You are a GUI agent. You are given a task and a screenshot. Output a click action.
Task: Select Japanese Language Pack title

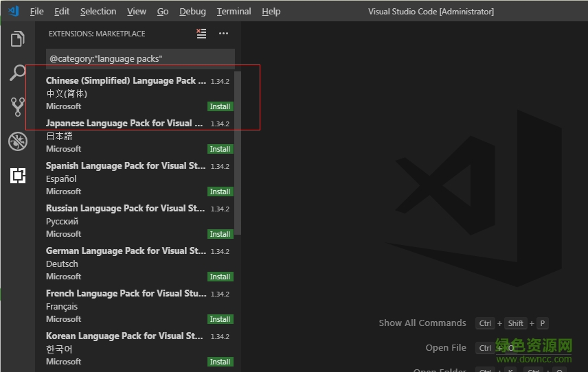coord(124,124)
